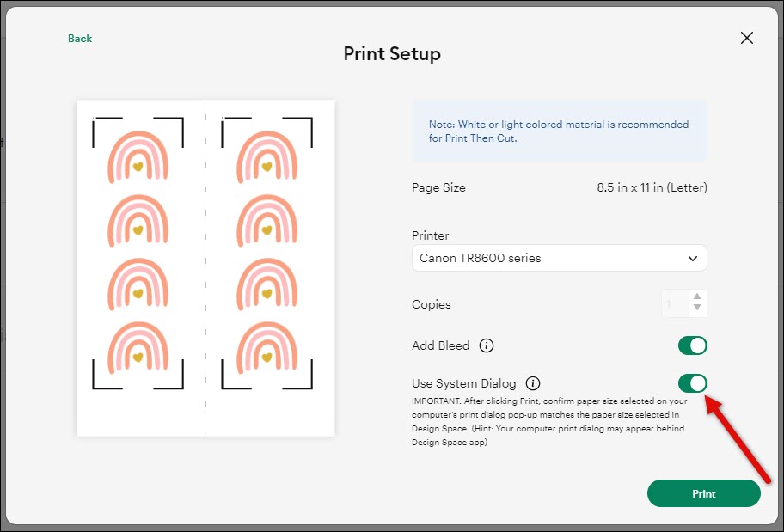
Task: Open the Canon TR8600 series printer dropdown
Action: point(558,258)
